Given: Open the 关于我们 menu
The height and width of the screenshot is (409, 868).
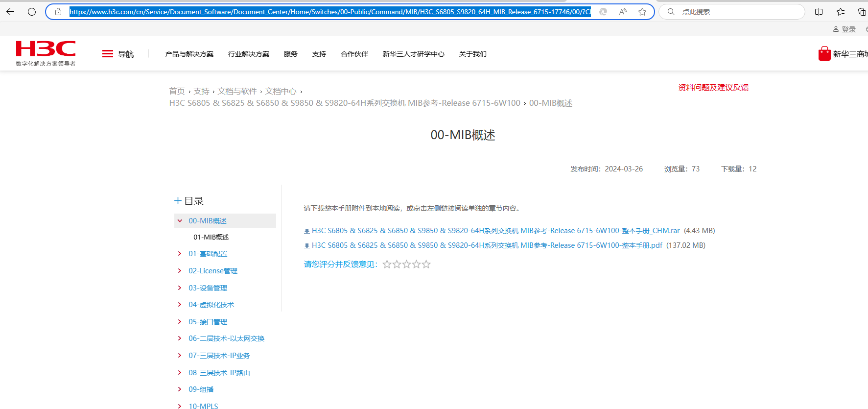Looking at the screenshot, I should coord(473,54).
